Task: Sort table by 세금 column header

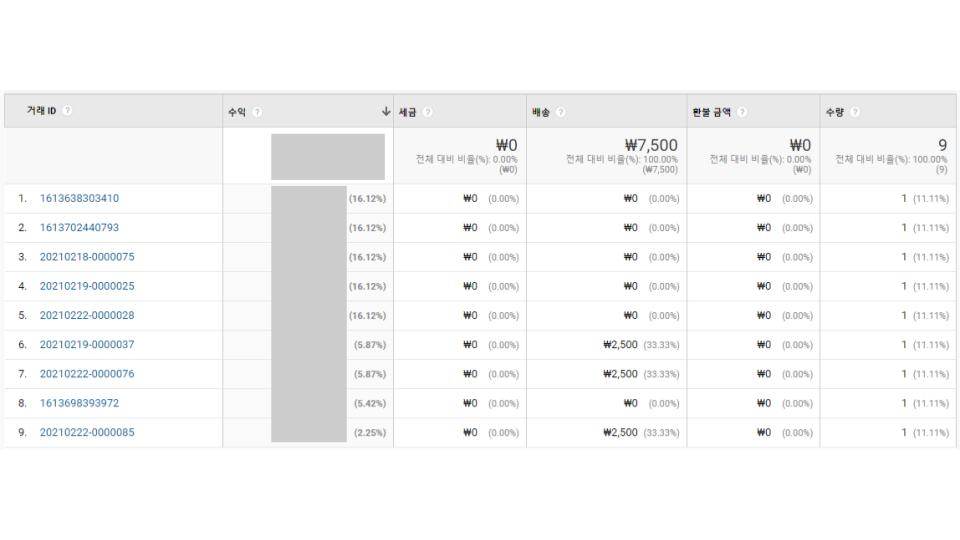Action: tap(408, 112)
